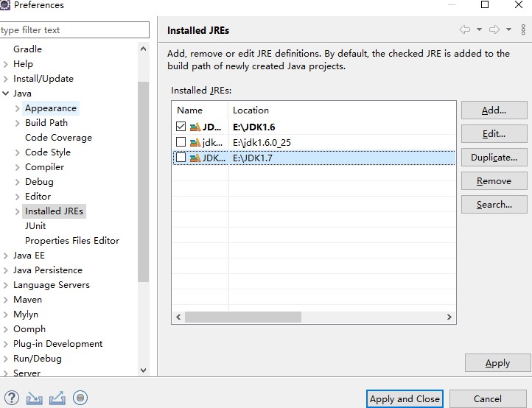Click the preferences tree vertical scrollbar thumb
The height and width of the screenshot is (408, 532).
[143, 181]
